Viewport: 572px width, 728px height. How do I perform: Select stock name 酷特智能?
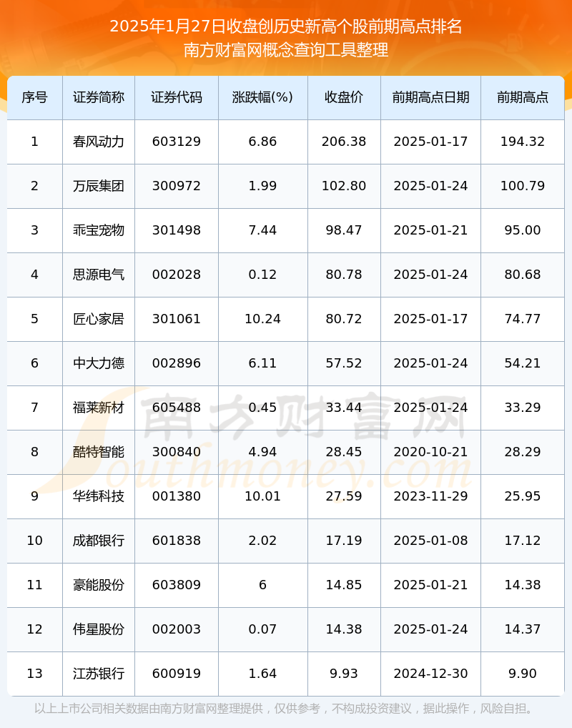pyautogui.click(x=99, y=452)
